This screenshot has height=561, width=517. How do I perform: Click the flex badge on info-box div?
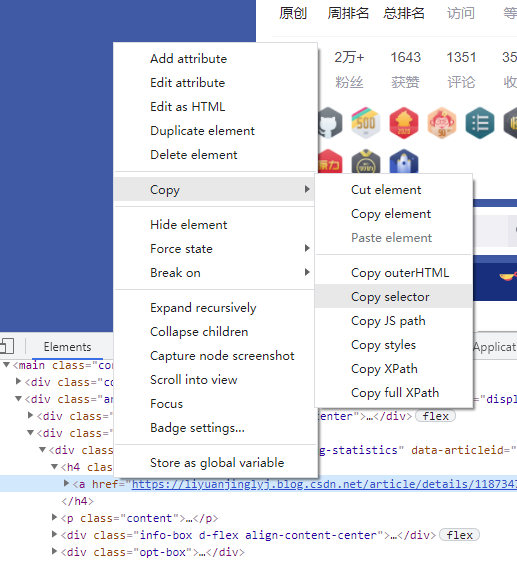click(x=459, y=535)
